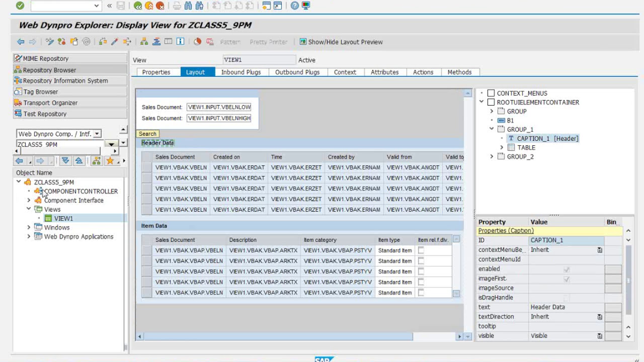Collapse the Views node

tap(29, 209)
